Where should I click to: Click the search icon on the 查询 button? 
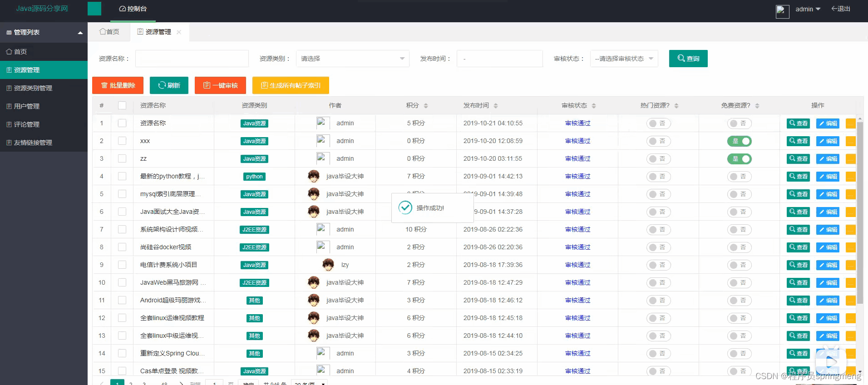click(681, 58)
